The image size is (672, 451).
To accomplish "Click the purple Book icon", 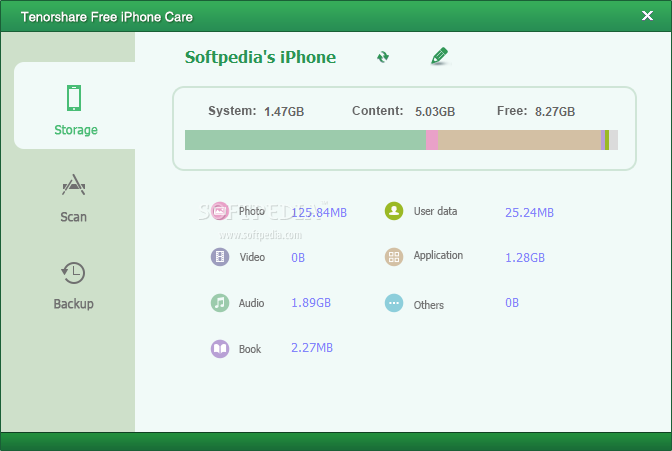I will 220,349.
